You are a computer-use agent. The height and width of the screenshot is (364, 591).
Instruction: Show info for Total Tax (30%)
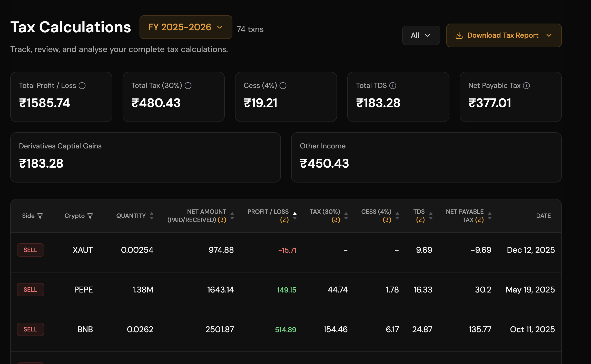[x=188, y=86]
